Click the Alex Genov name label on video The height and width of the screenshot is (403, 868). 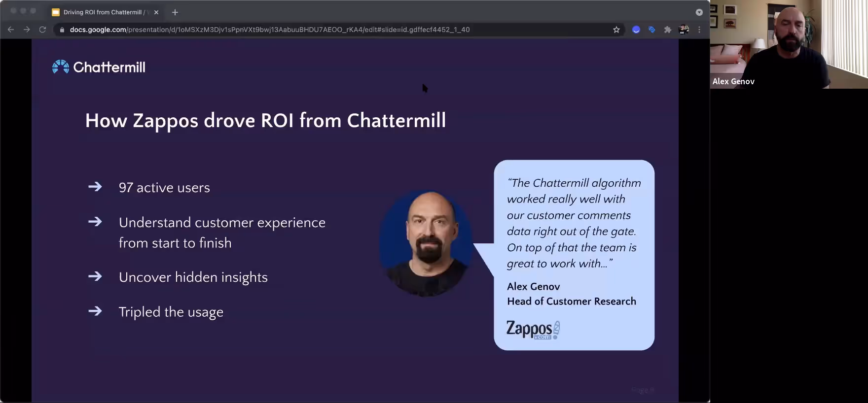click(733, 82)
